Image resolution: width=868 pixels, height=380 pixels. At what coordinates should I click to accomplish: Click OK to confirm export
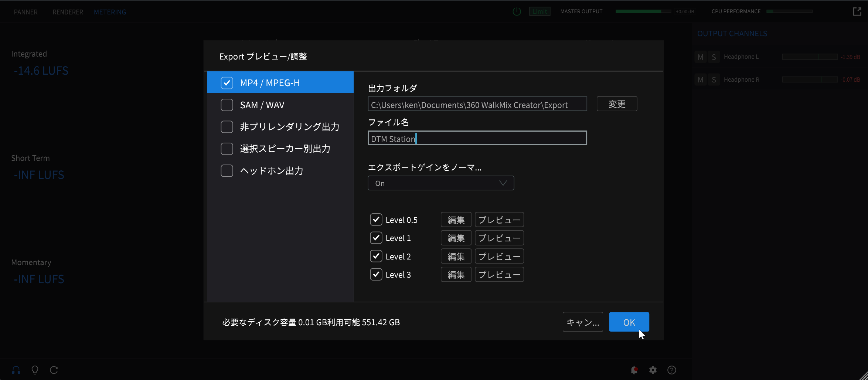pyautogui.click(x=629, y=322)
